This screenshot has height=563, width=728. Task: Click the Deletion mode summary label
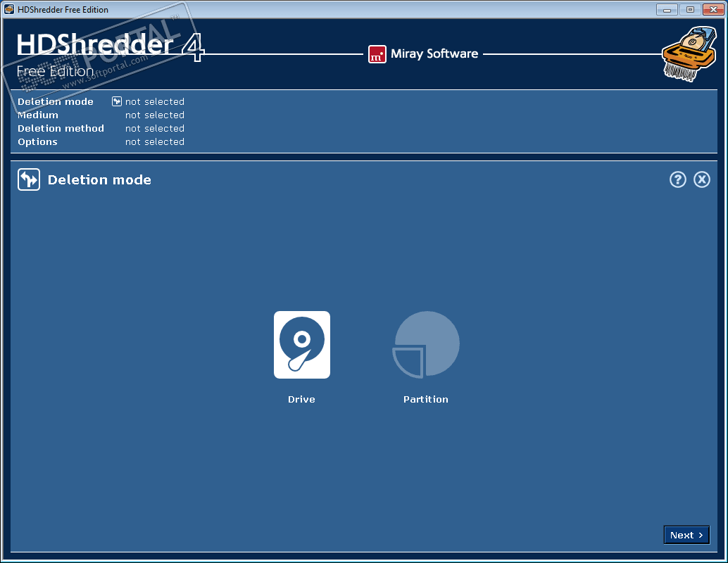click(x=56, y=101)
